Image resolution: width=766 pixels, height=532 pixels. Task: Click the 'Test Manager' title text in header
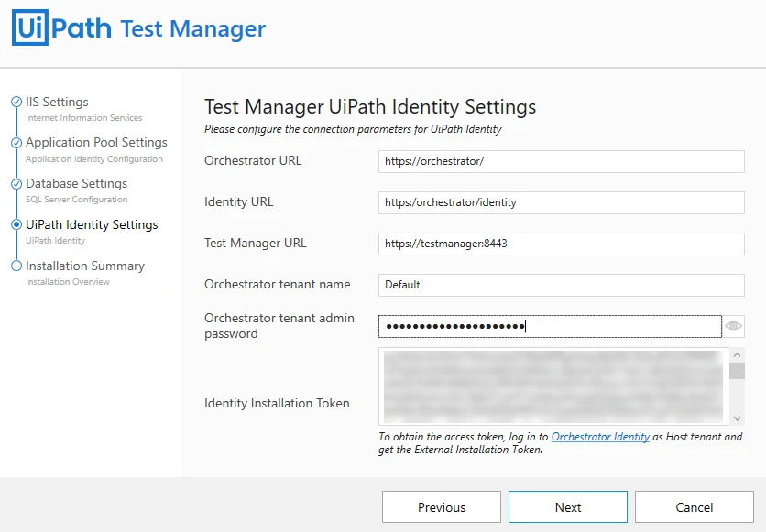click(x=193, y=28)
